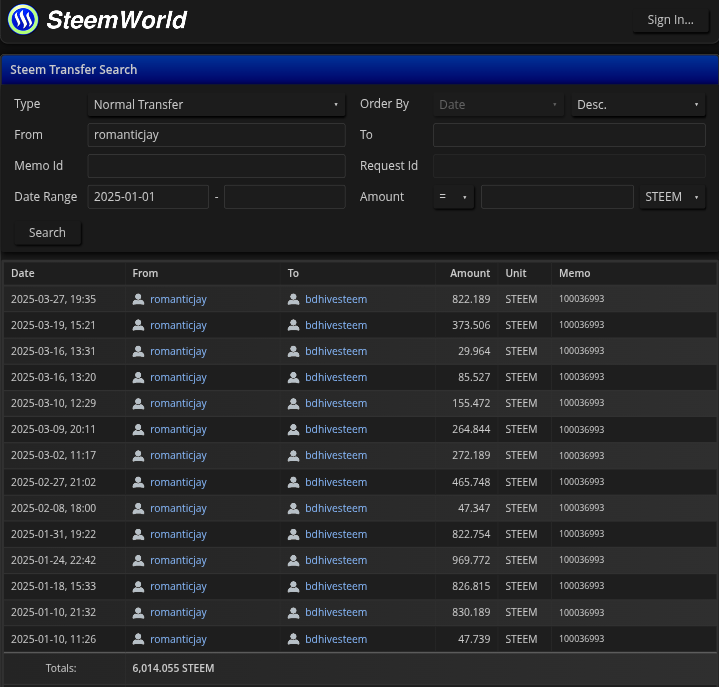This screenshot has width=719, height=687.
Task: Click user icon beside bdhivesteem in 2025-01-18 row
Action: (293, 587)
